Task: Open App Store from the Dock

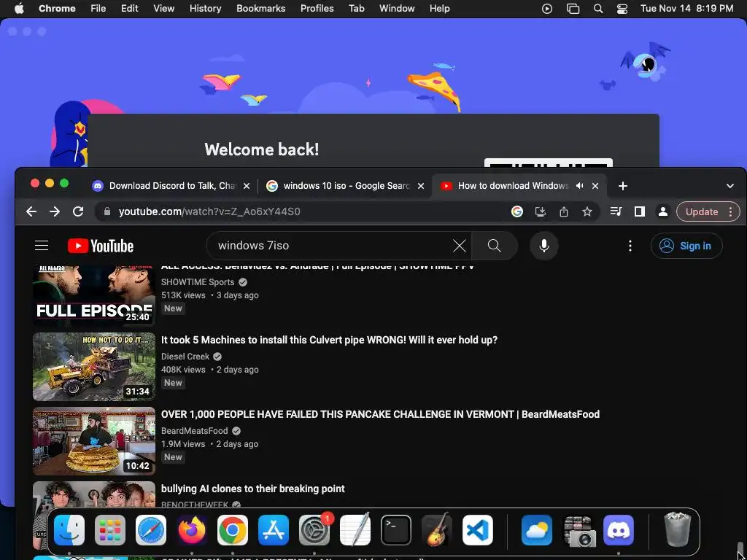Action: [274, 530]
